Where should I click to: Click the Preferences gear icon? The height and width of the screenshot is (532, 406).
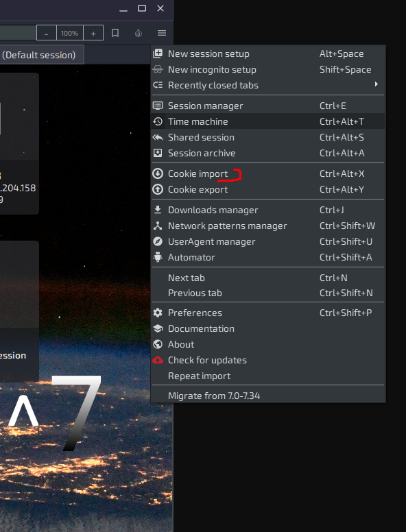pyautogui.click(x=158, y=313)
